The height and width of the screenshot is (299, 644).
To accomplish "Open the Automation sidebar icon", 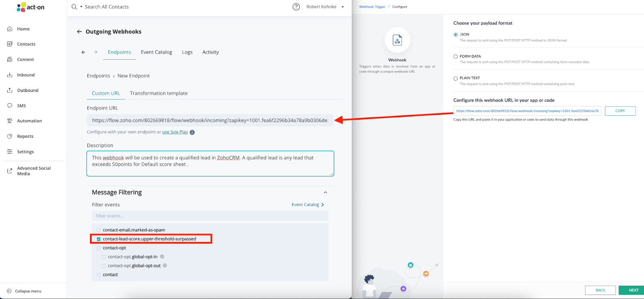I will point(10,121).
